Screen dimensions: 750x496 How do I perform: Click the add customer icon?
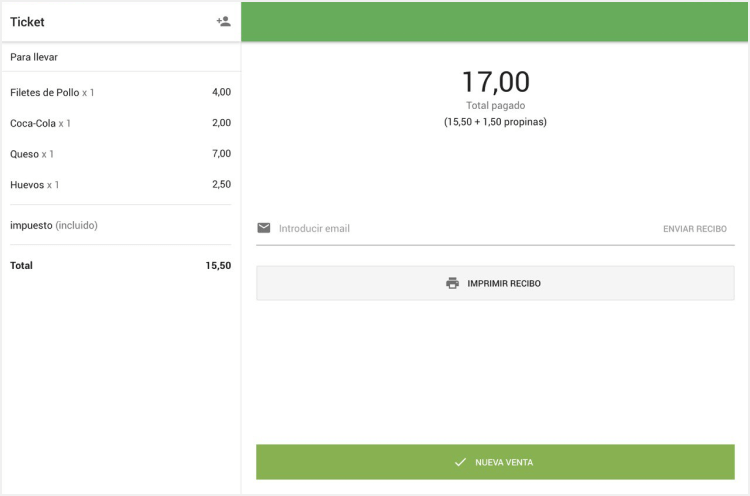(223, 21)
